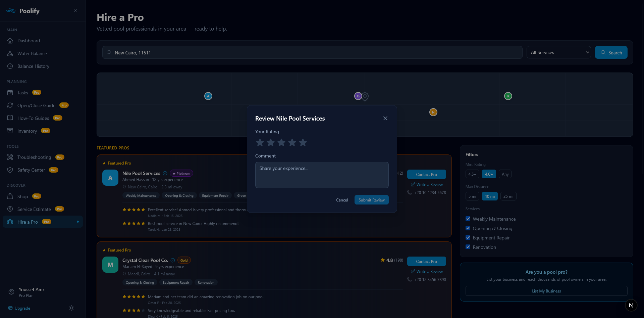The height and width of the screenshot is (318, 644).
Task: Click the round N icon at bottom right
Action: pyautogui.click(x=631, y=305)
